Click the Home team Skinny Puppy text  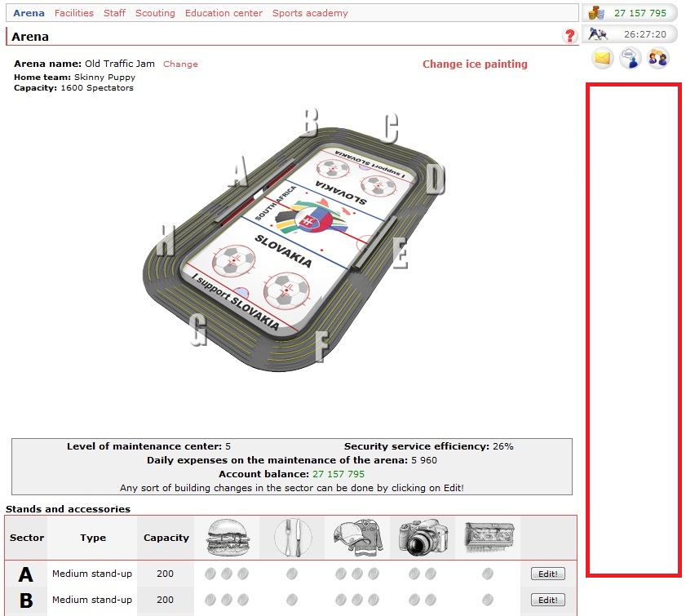[74, 77]
